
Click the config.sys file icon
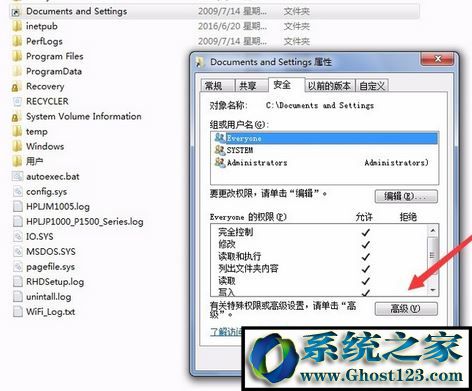tap(17, 191)
